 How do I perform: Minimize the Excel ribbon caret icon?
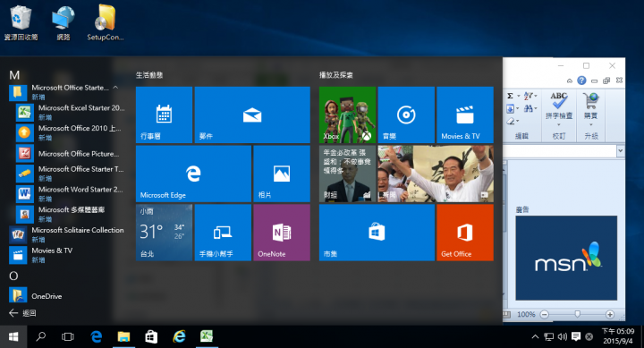569,81
